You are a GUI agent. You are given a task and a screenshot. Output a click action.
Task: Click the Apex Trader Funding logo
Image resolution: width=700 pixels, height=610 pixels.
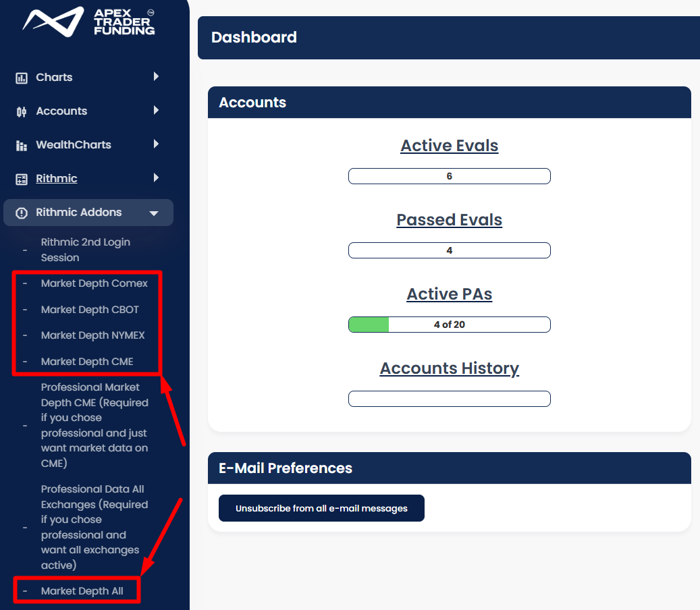click(x=88, y=22)
